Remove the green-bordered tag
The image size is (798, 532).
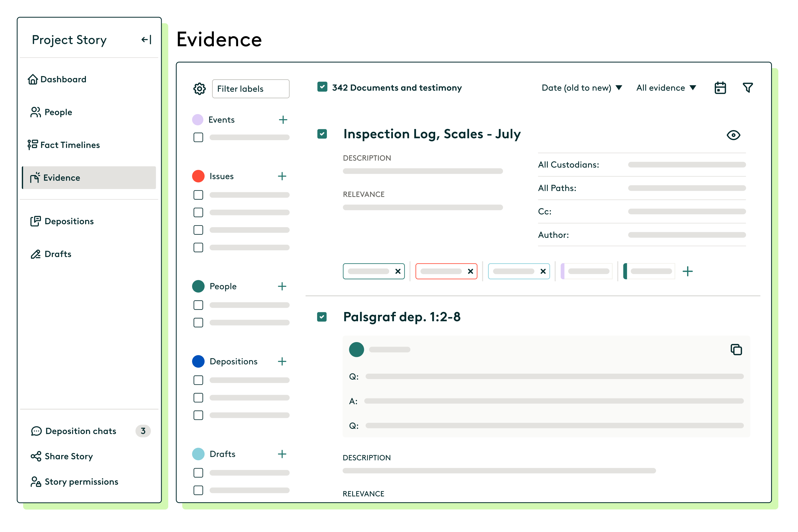[x=398, y=271]
